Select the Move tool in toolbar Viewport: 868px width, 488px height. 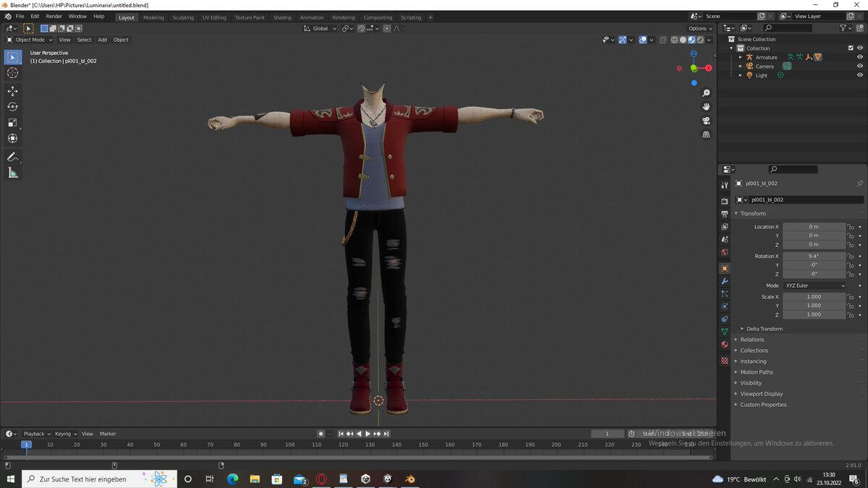click(x=13, y=91)
